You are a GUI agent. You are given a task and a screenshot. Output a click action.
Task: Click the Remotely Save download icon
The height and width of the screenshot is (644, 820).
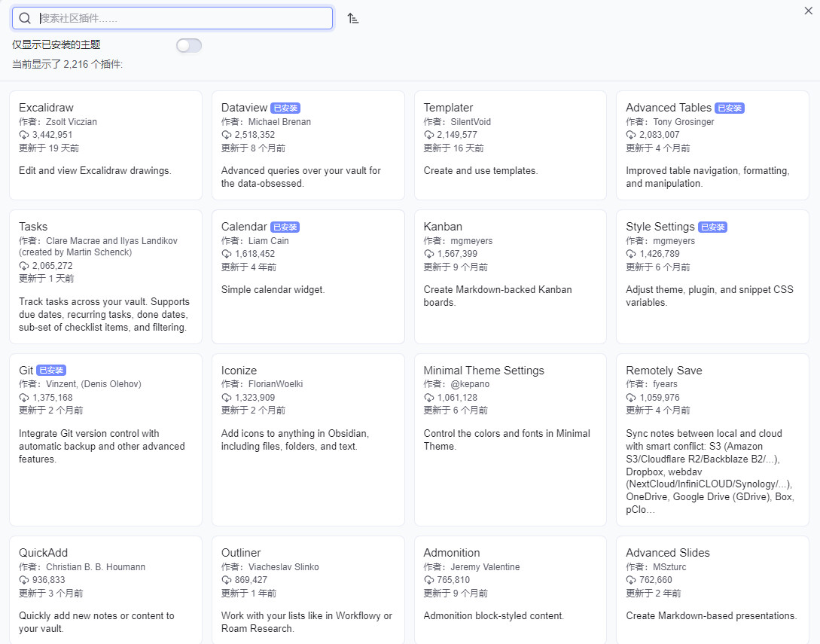tap(631, 398)
